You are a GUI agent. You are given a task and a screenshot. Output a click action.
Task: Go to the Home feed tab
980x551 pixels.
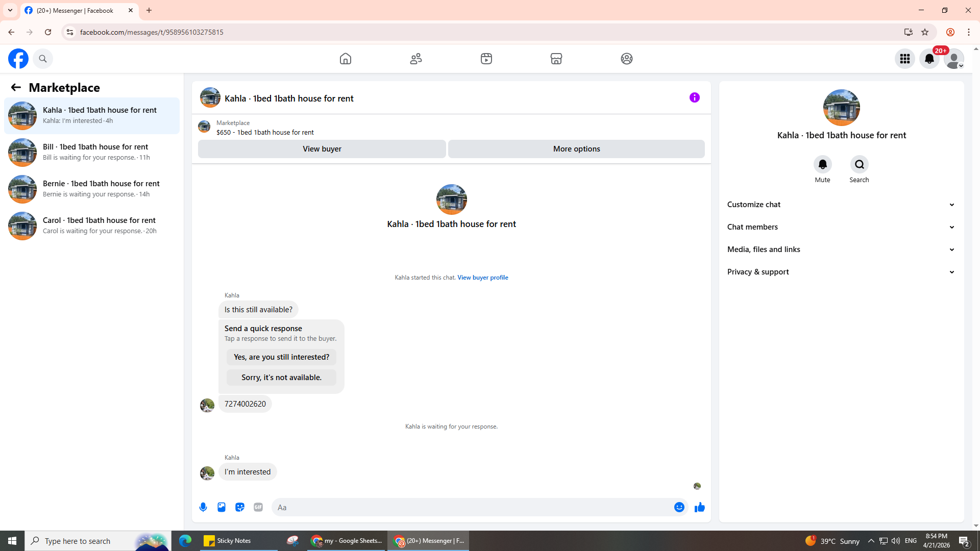346,59
